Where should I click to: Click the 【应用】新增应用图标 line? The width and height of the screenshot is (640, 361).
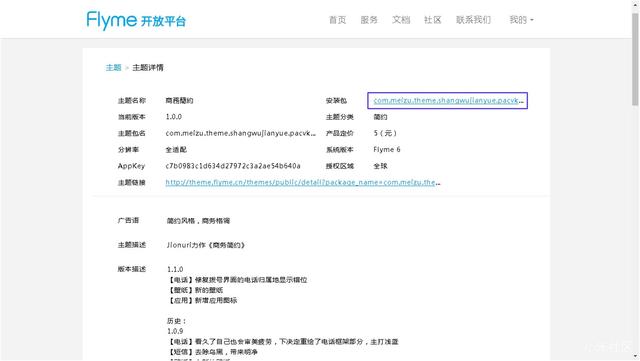(202, 300)
